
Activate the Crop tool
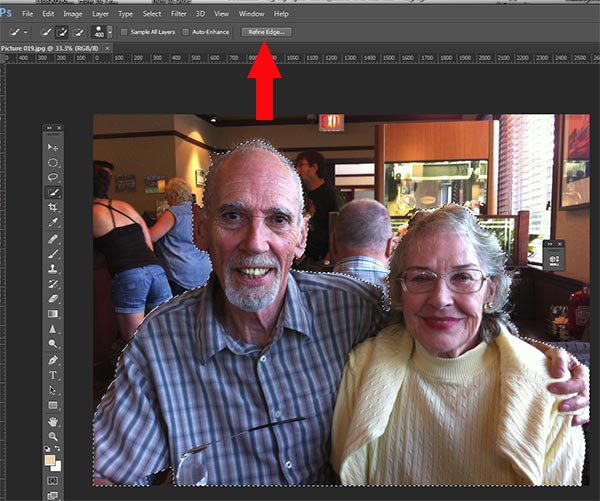[x=53, y=207]
